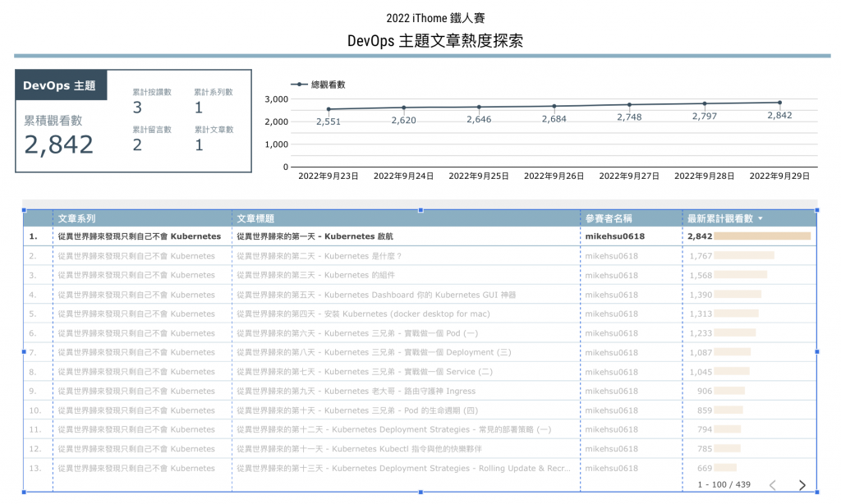841x504 pixels.
Task: Select the 累計按讚數 scorecard
Action: [x=152, y=101]
